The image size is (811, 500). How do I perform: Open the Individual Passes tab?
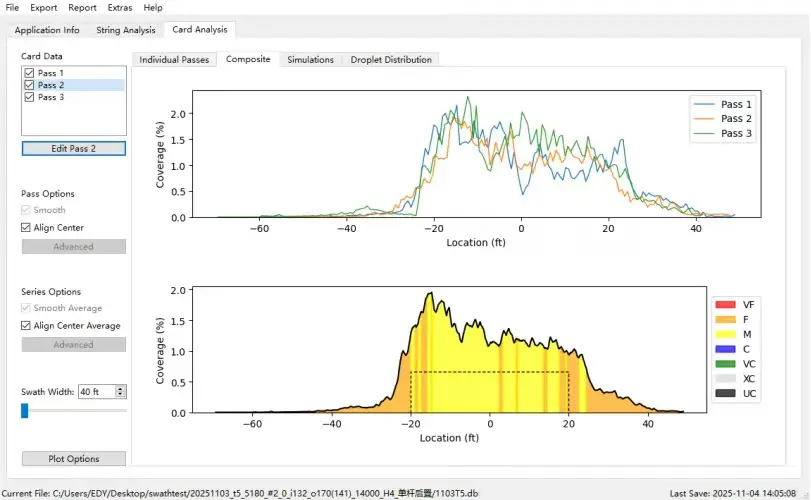click(x=174, y=60)
